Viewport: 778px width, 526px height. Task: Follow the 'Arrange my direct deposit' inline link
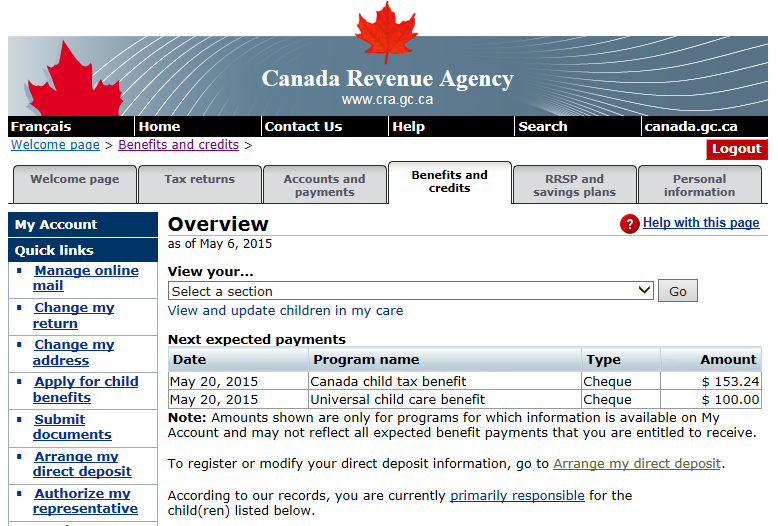point(636,464)
